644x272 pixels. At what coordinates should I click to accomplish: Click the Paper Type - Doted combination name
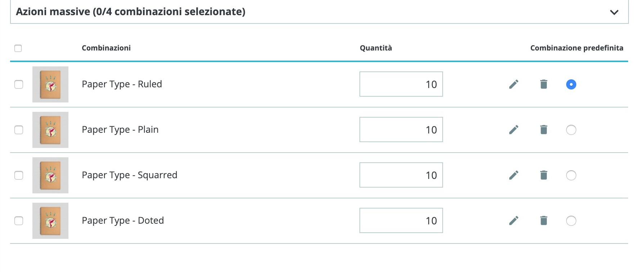pyautogui.click(x=122, y=220)
